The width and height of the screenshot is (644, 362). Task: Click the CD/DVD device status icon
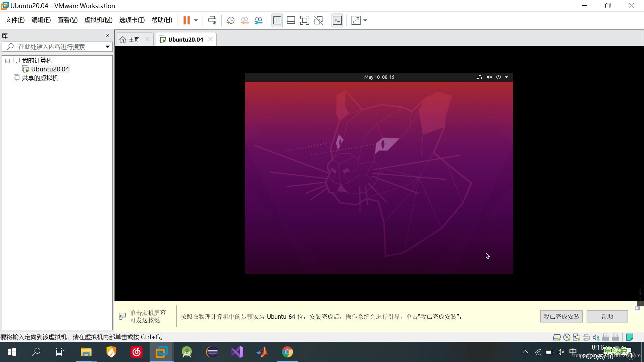coord(567,337)
